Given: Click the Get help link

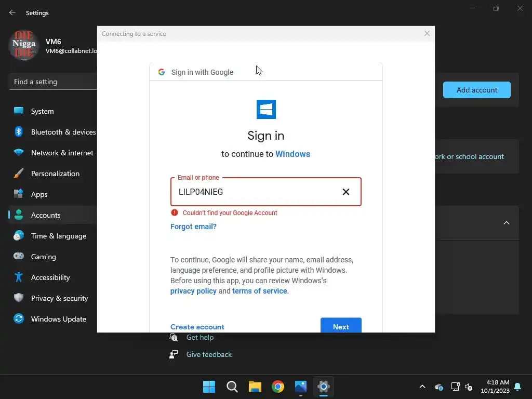Looking at the screenshot, I should [200, 337].
